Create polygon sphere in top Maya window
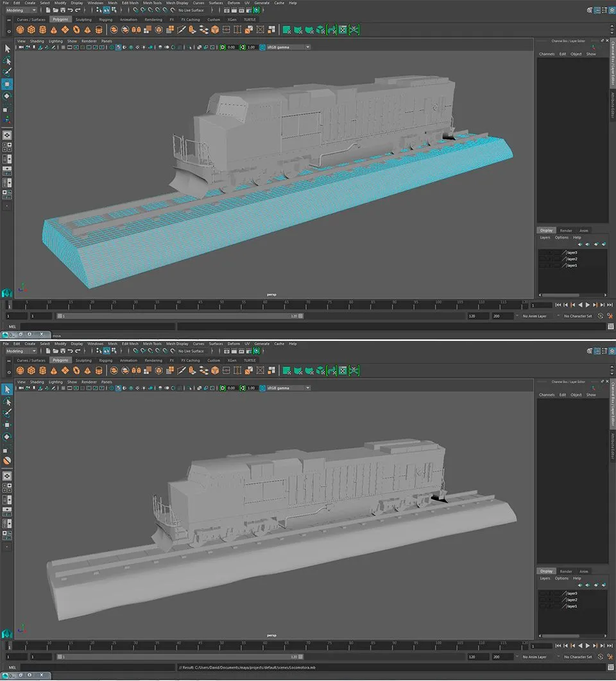This screenshot has width=616, height=681. (20, 30)
